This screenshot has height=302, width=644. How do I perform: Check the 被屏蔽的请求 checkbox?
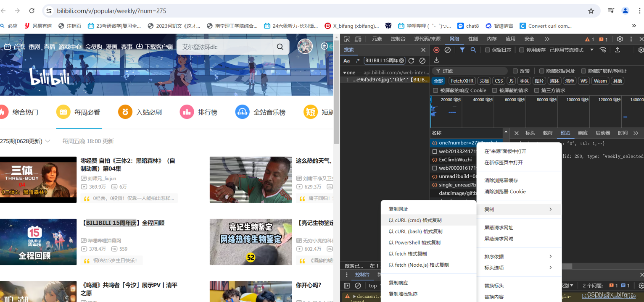tap(495, 90)
